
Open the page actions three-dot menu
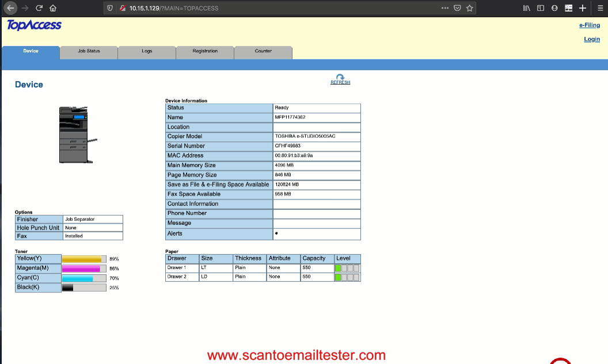(444, 8)
